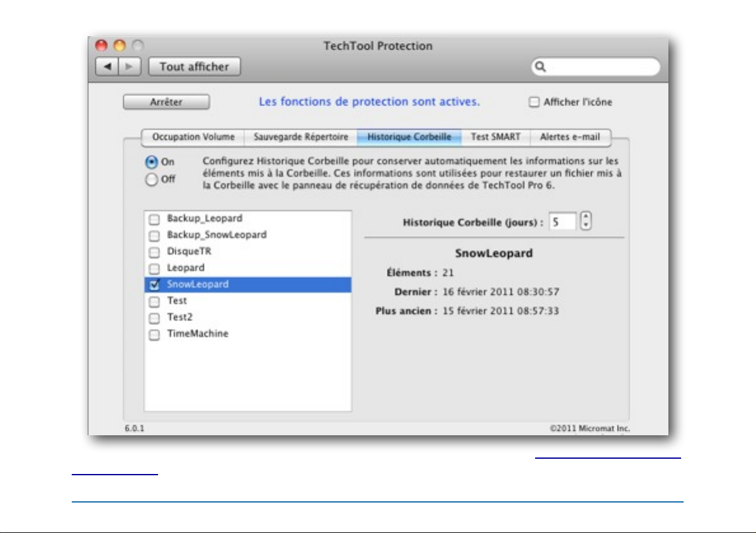Focus the Historique Corbeille days field
This screenshot has width=756, height=533.
562,221
